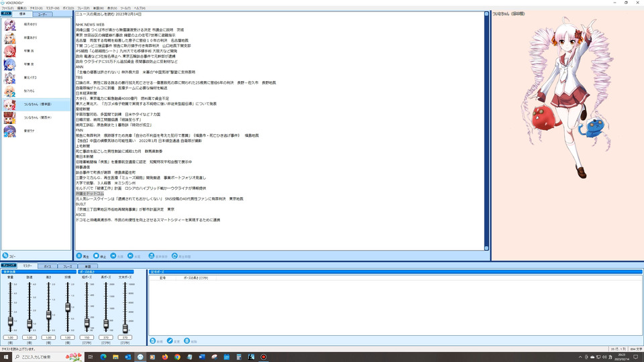Click the 音量 volume slider handle

click(x=10, y=321)
